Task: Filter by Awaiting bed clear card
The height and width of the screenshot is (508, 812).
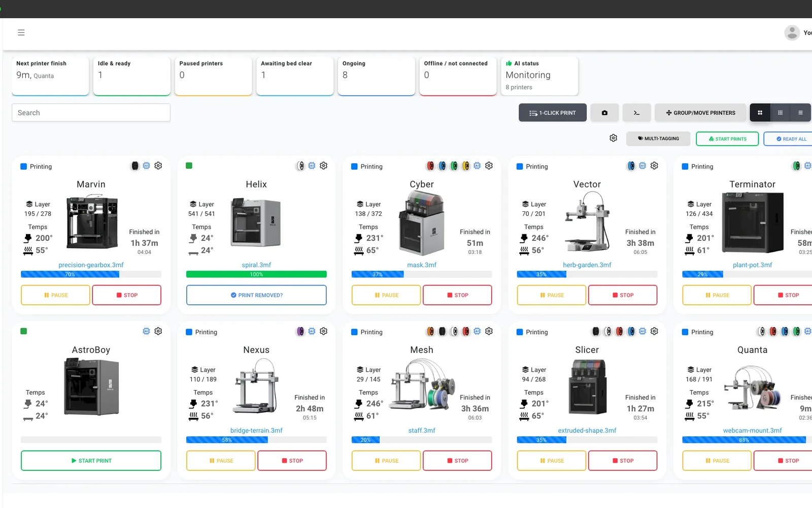Action: tap(295, 76)
